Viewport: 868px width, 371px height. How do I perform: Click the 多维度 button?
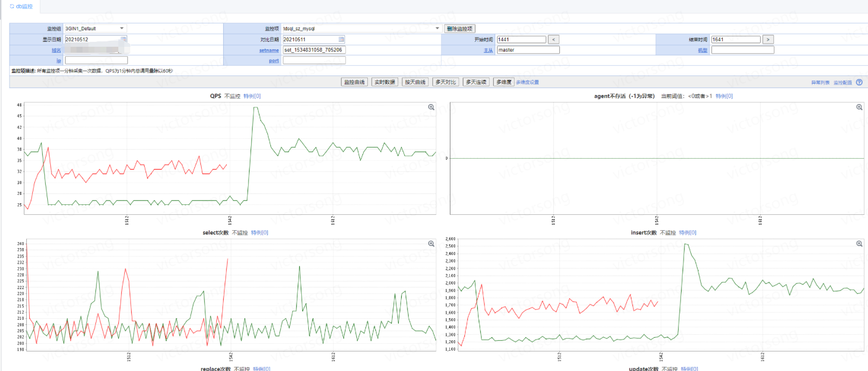point(504,82)
